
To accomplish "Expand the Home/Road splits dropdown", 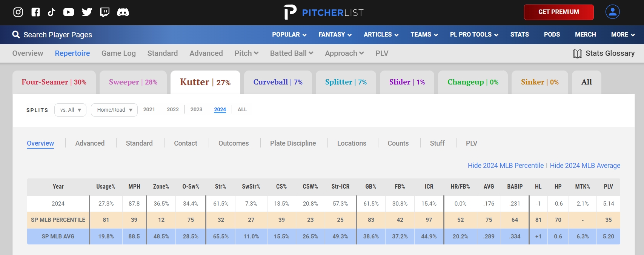I will coord(114,110).
